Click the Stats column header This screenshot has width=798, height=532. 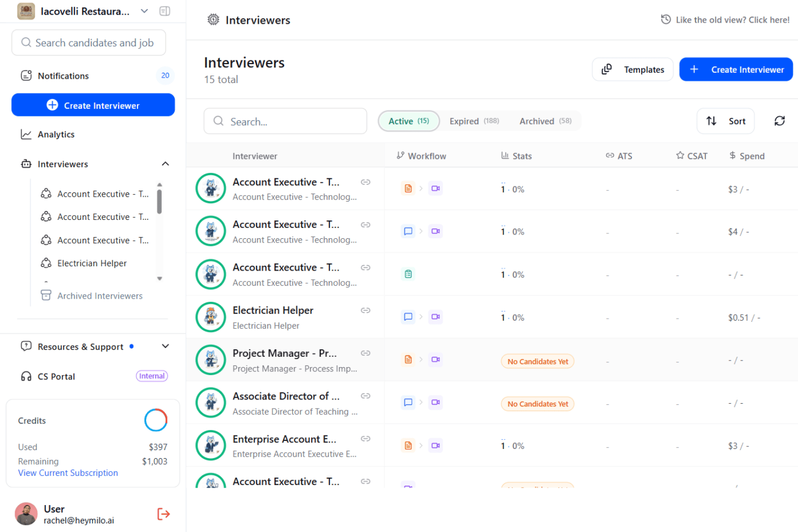516,156
